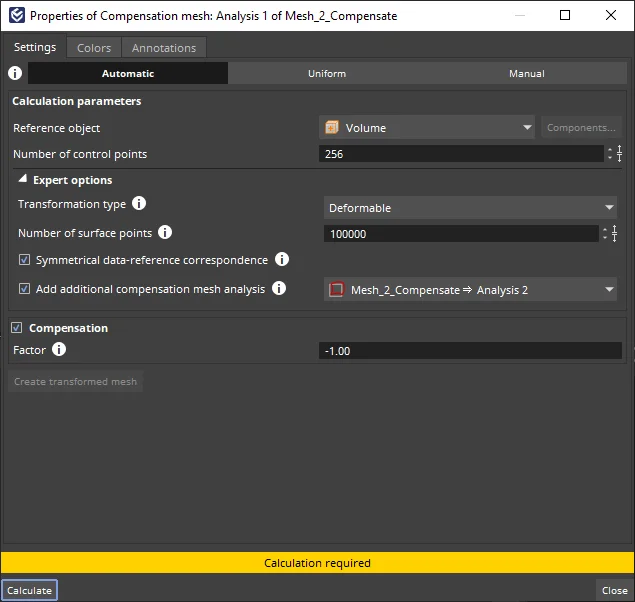Click the Number of control points label
The width and height of the screenshot is (635, 602).
tap(80, 154)
